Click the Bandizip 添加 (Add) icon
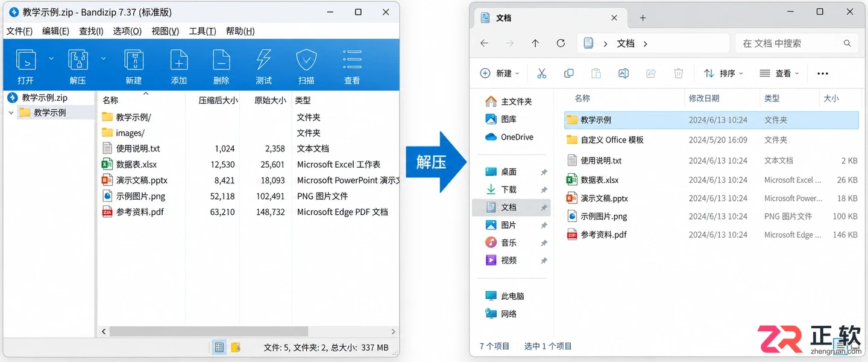This screenshot has width=868, height=362. tap(179, 60)
